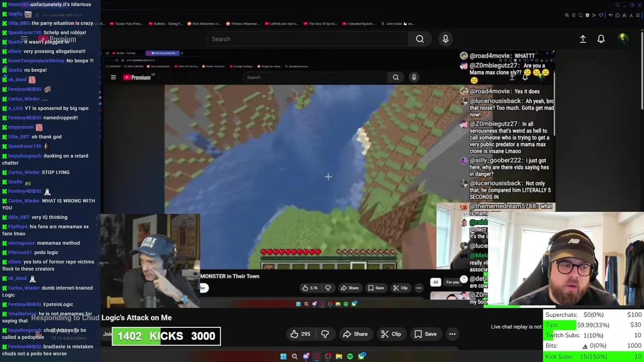Open YouTube notifications bell
644x362 pixels.
(x=601, y=39)
